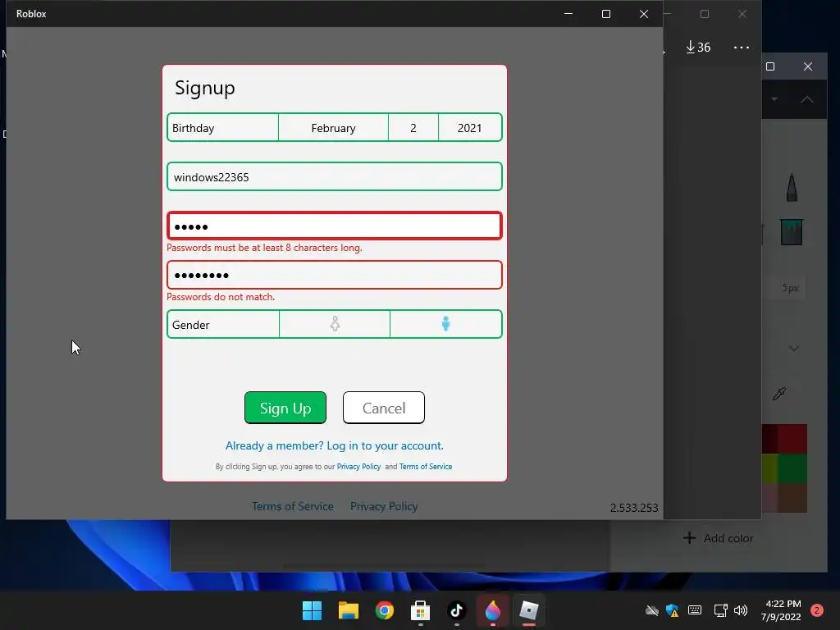
Task: Open Privacy Policy link below dialog
Action: pyautogui.click(x=384, y=506)
